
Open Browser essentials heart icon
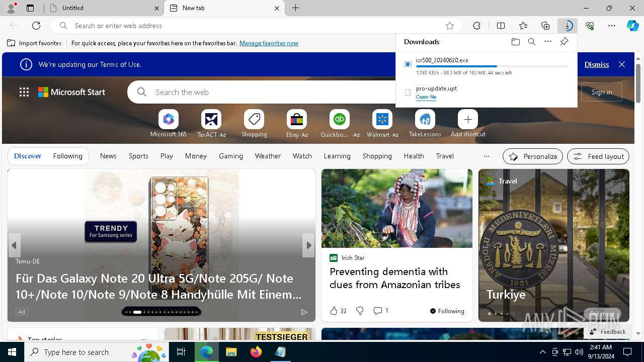tap(590, 26)
